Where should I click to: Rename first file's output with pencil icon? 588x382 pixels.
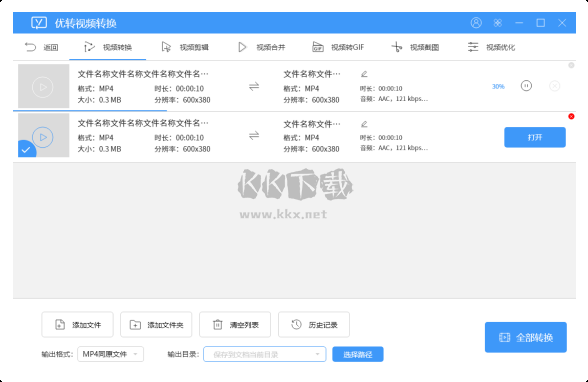[x=364, y=74]
